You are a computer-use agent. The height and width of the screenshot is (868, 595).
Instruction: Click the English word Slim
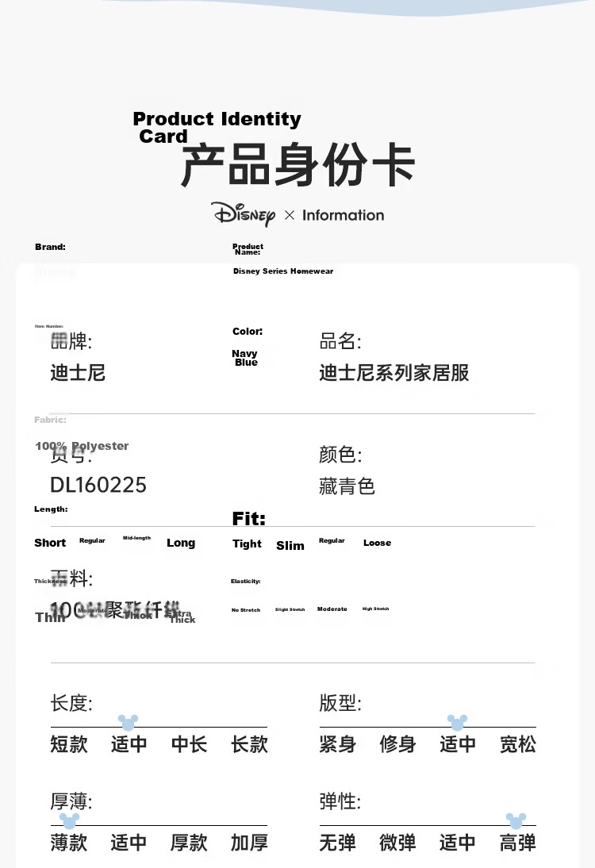(x=290, y=545)
